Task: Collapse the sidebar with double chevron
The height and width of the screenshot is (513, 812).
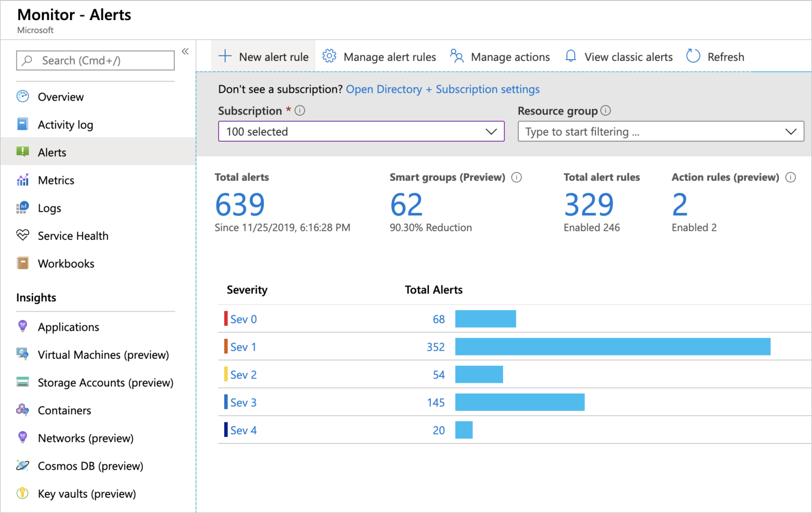Action: 185,52
